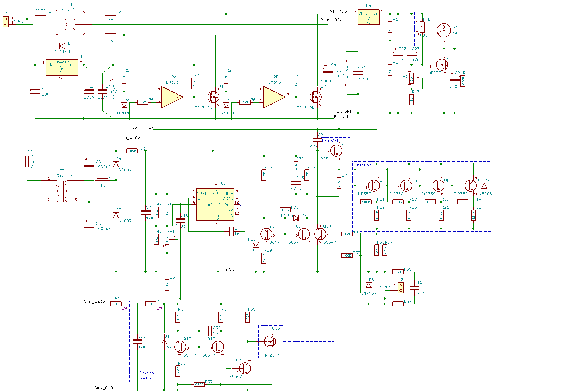Click potentiometer RV1 10k symbol
Screen dimensions: 575x392
[167, 239]
